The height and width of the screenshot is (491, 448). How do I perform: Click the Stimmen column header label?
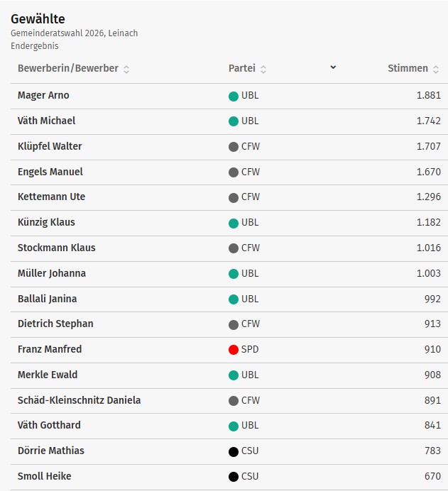point(408,69)
